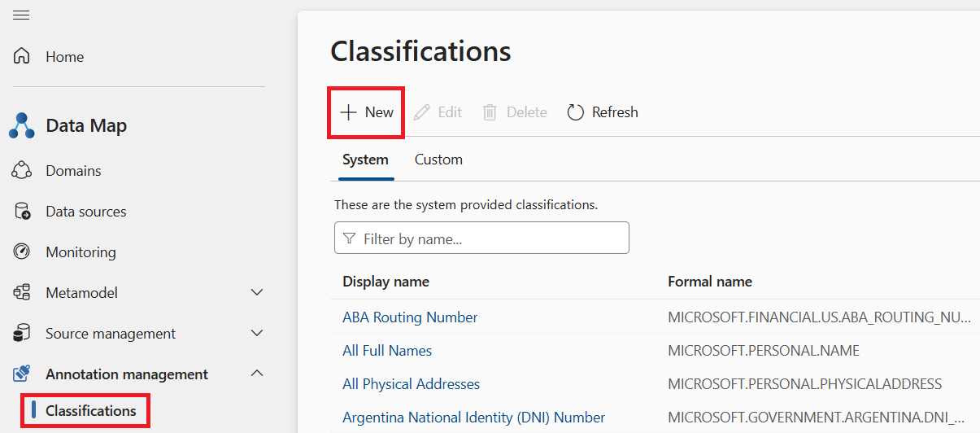Click the Metamodel icon in sidebar

(22, 292)
